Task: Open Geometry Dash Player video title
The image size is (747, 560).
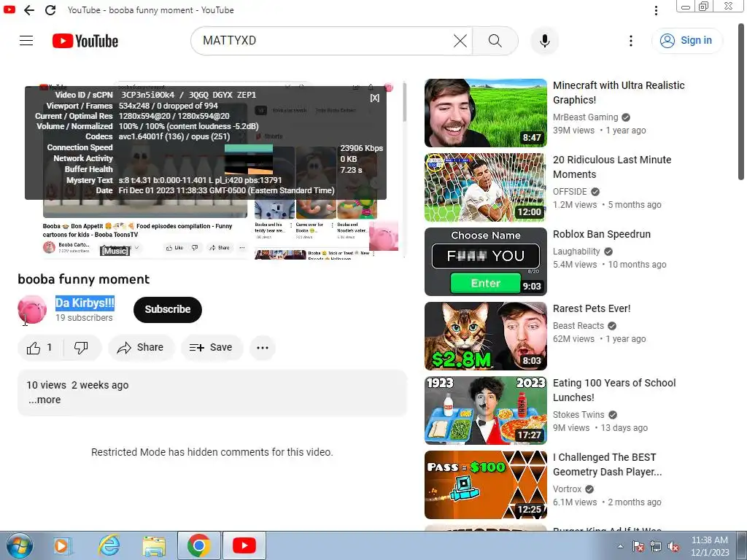Action: 607,464
